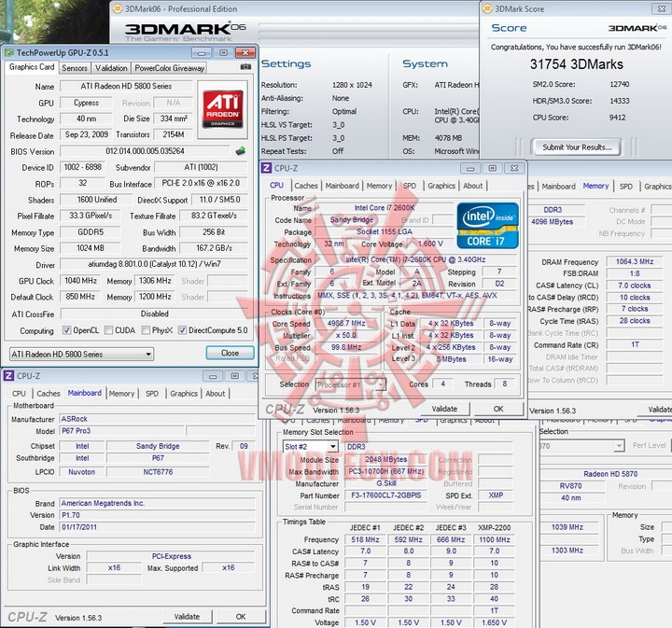Click the 3DMark06 title bar orange icon
The image size is (672, 628).
click(x=118, y=9)
